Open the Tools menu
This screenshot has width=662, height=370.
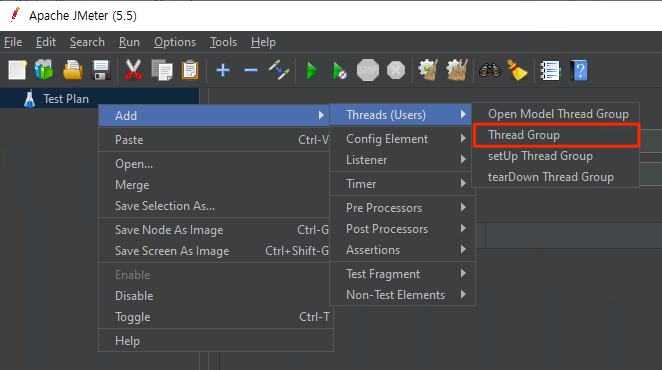pos(223,42)
